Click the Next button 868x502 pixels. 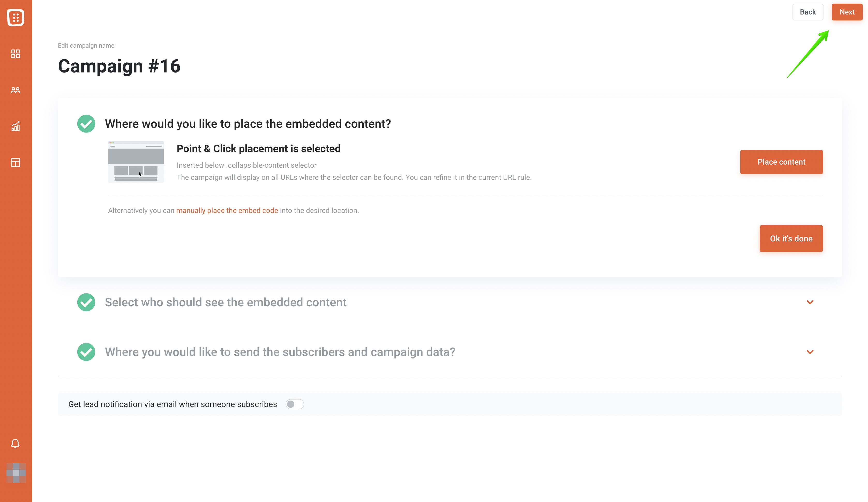coord(847,12)
